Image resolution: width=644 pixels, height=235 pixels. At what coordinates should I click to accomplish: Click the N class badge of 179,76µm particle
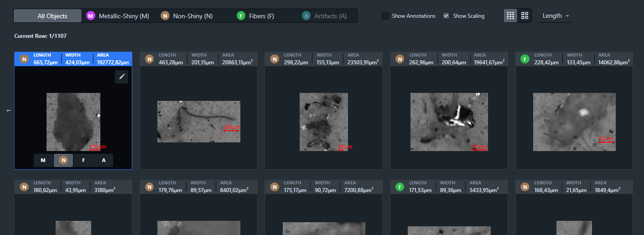click(149, 187)
